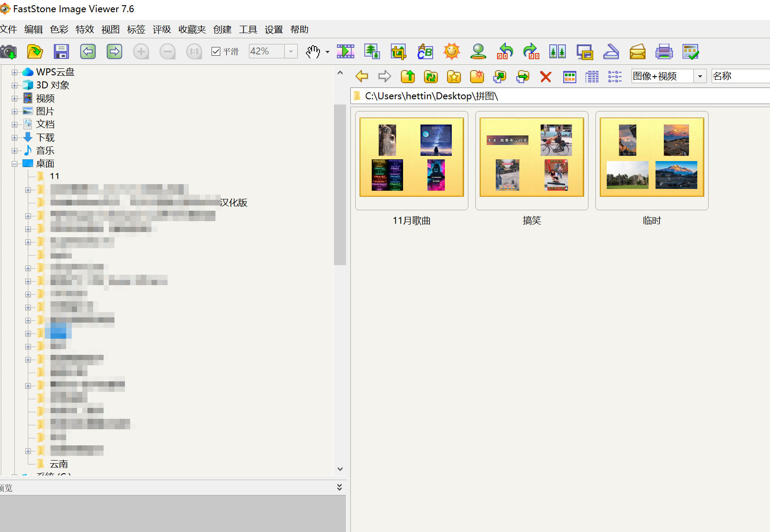Select the 11月歌曲 folder thumbnail
Image resolution: width=770 pixels, height=532 pixels.
(412, 161)
